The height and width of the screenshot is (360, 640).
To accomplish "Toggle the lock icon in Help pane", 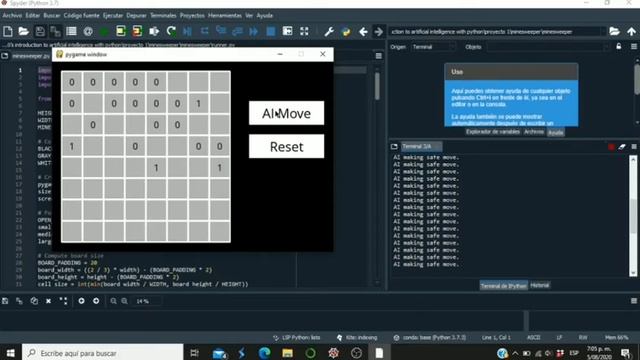I will point(619,47).
